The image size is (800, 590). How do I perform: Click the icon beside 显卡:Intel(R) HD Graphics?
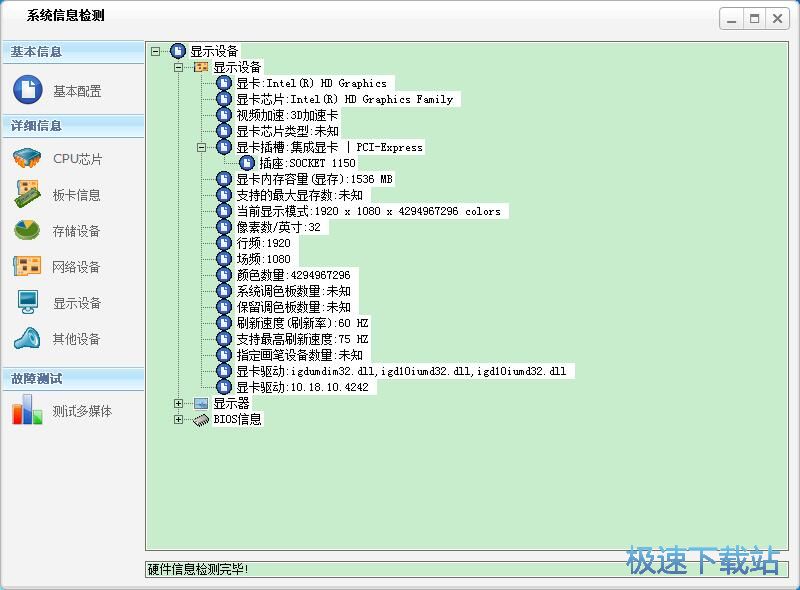[x=224, y=83]
